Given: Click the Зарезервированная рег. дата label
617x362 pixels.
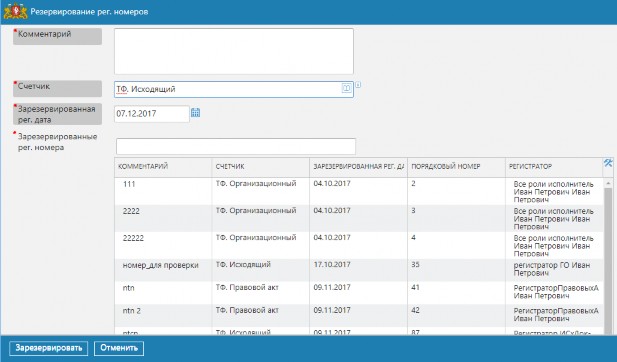Looking at the screenshot, I should click(57, 115).
